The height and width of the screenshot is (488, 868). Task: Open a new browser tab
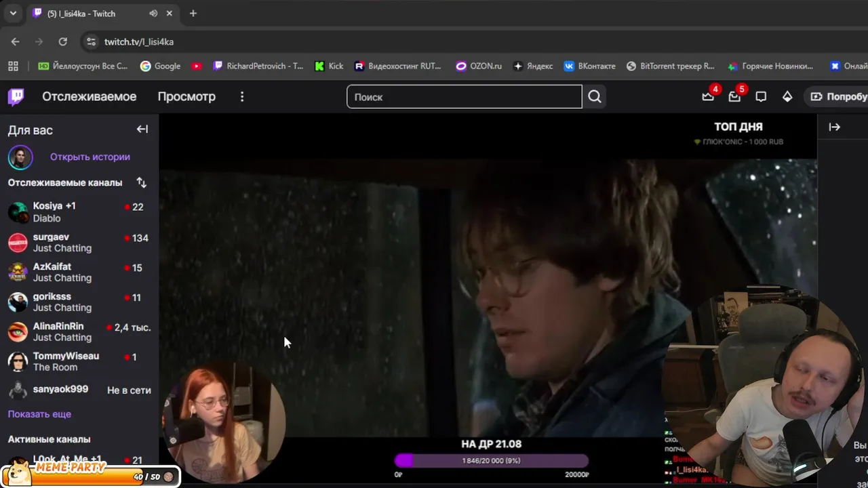[x=193, y=14]
